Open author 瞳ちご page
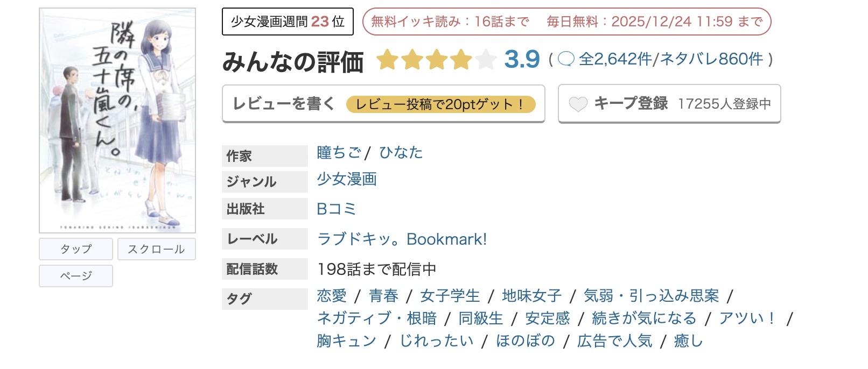Image resolution: width=868 pixels, height=369 pixels. pos(338,153)
